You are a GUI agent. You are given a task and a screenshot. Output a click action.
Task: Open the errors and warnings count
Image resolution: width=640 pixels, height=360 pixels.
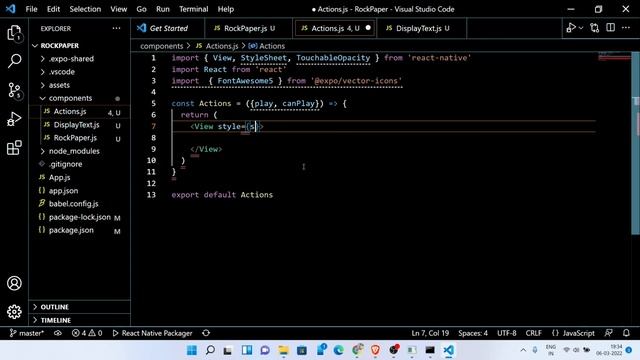(87, 333)
